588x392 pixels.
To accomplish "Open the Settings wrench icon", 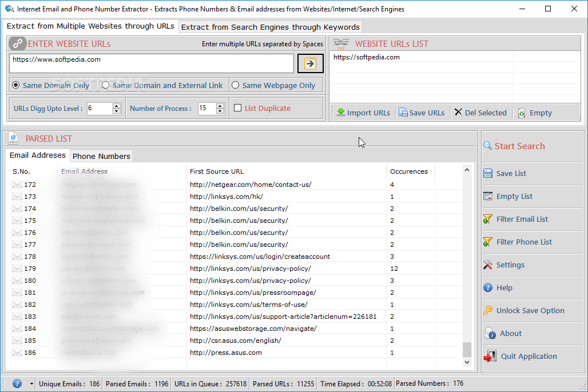I will 489,265.
